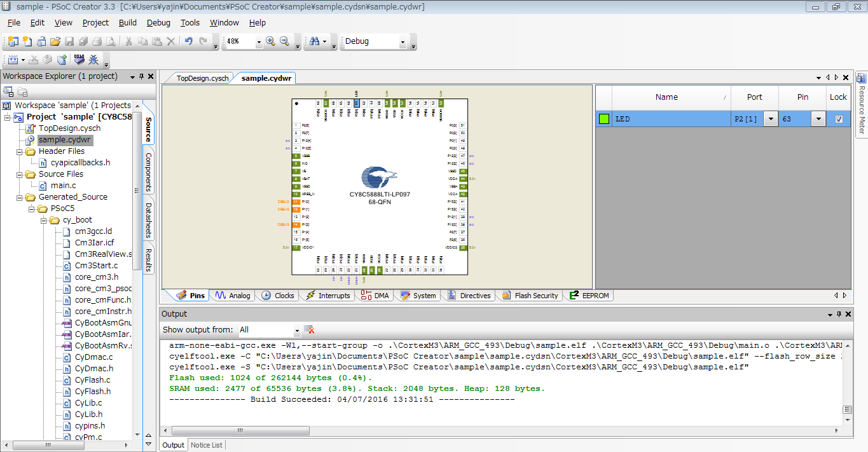Collapse the Generated_Source folder
The width and height of the screenshot is (868, 452).
20,197
